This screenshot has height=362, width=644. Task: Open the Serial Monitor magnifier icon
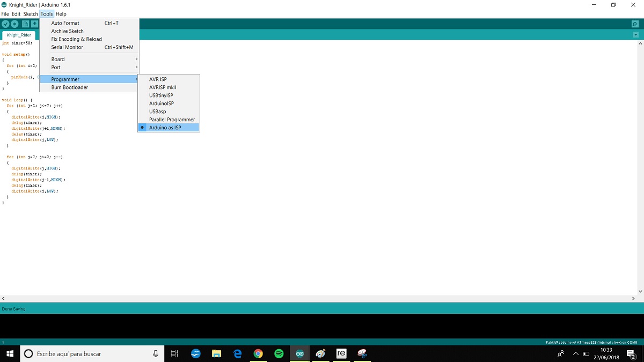tap(635, 24)
